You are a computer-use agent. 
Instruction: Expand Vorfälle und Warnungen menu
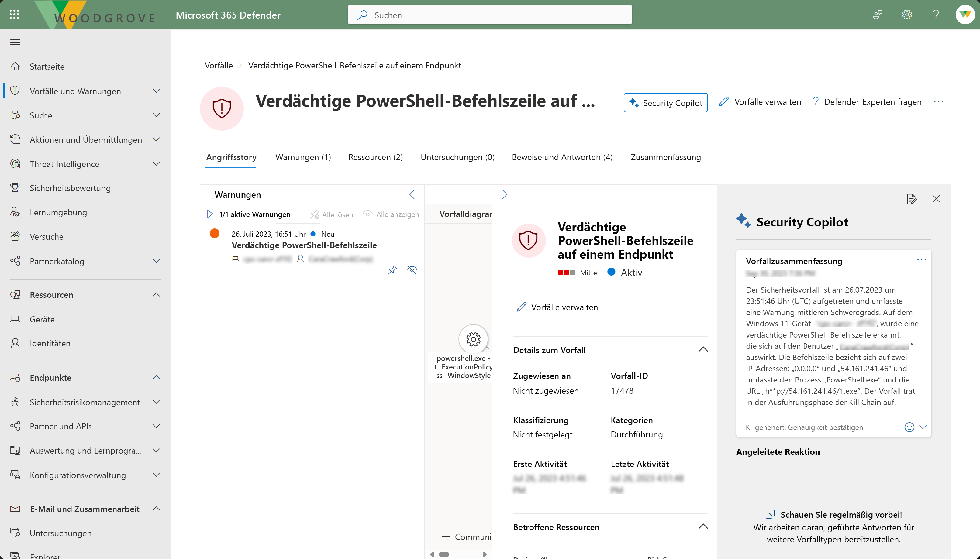[156, 91]
